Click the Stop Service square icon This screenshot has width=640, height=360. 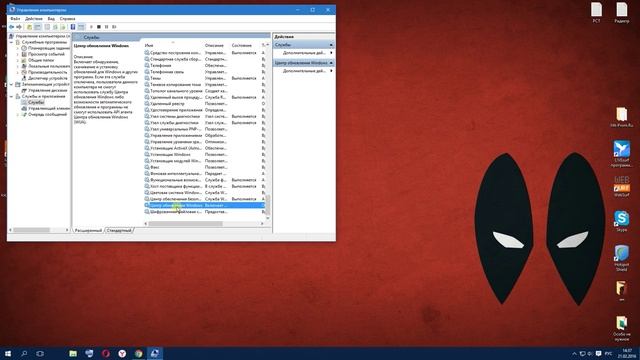pyautogui.click(x=99, y=27)
